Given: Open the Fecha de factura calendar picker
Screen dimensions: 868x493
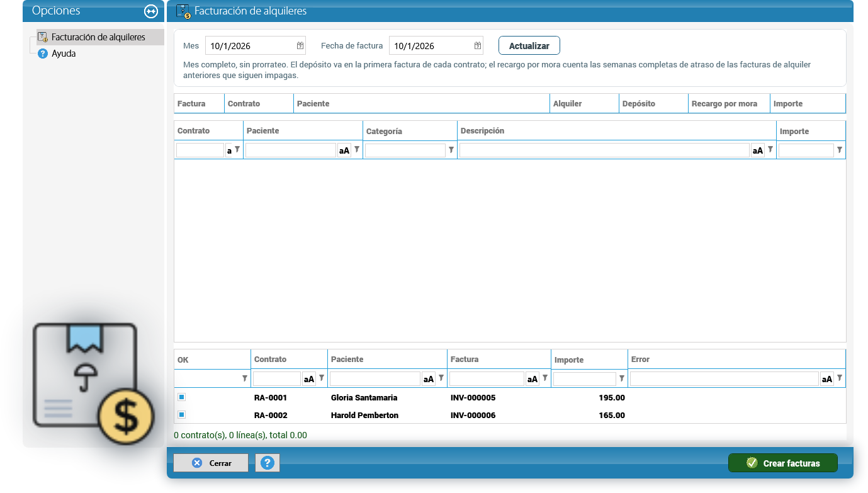Looking at the screenshot, I should (x=478, y=45).
